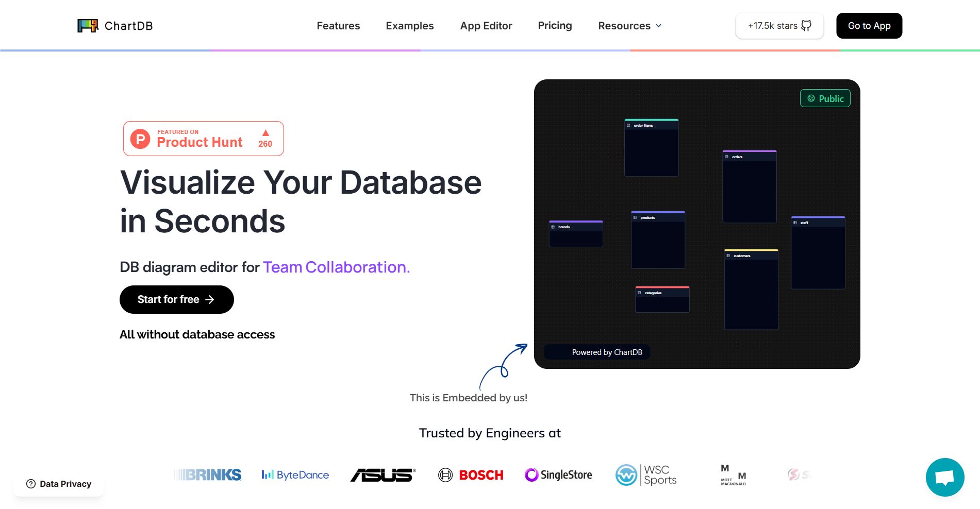
Task: Click the Public badge on diagram
Action: point(825,98)
